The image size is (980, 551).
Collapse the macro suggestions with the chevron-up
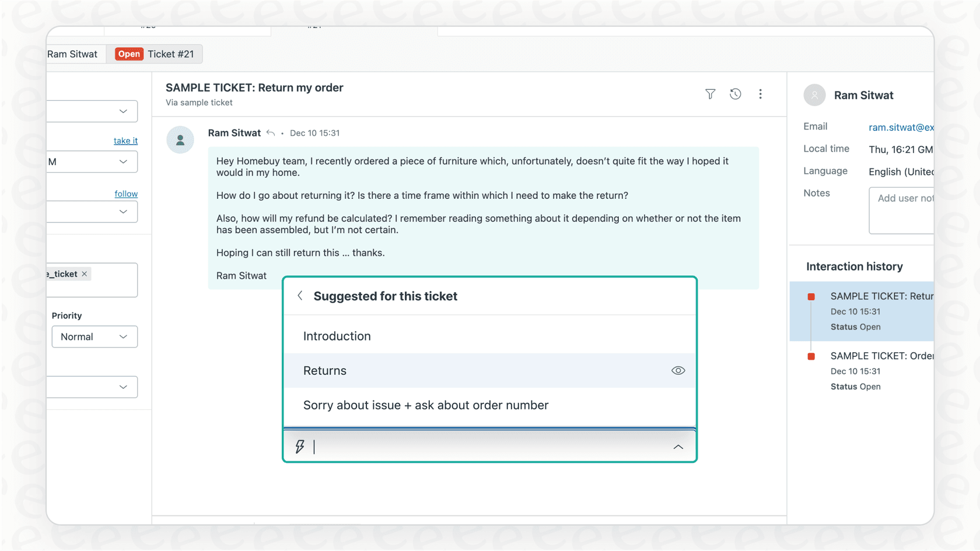678,447
